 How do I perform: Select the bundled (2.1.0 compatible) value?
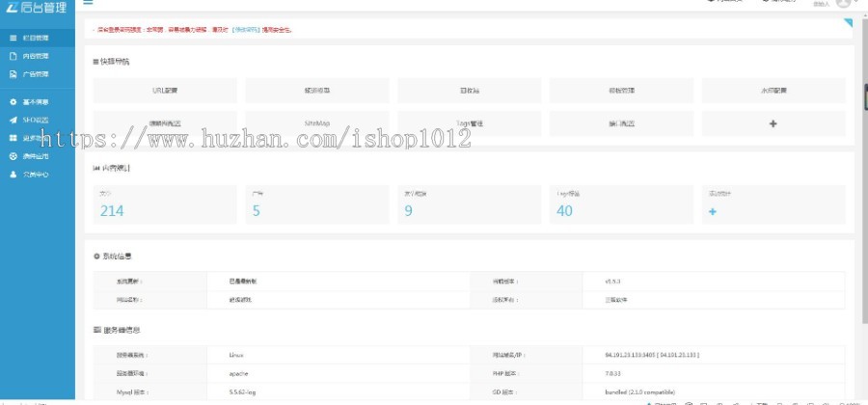640,391
